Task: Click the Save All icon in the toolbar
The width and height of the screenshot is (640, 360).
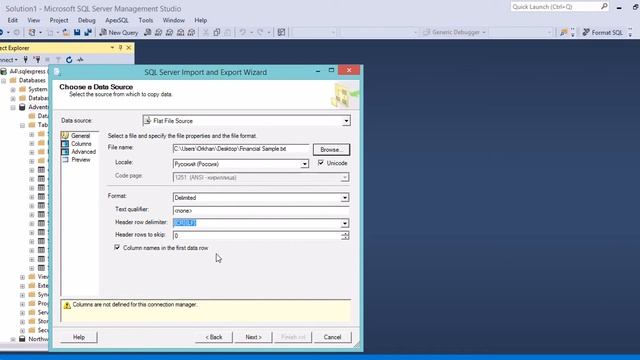Action: (88, 32)
